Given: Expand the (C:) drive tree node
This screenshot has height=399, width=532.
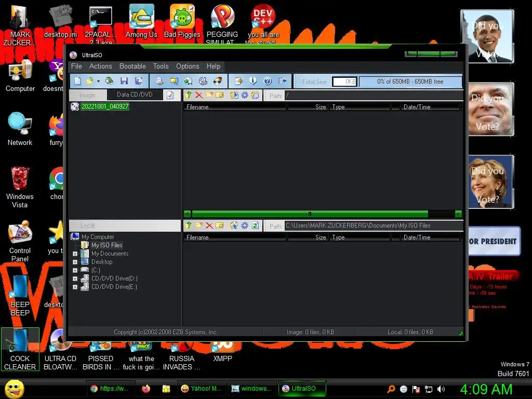Looking at the screenshot, I should click(x=75, y=270).
